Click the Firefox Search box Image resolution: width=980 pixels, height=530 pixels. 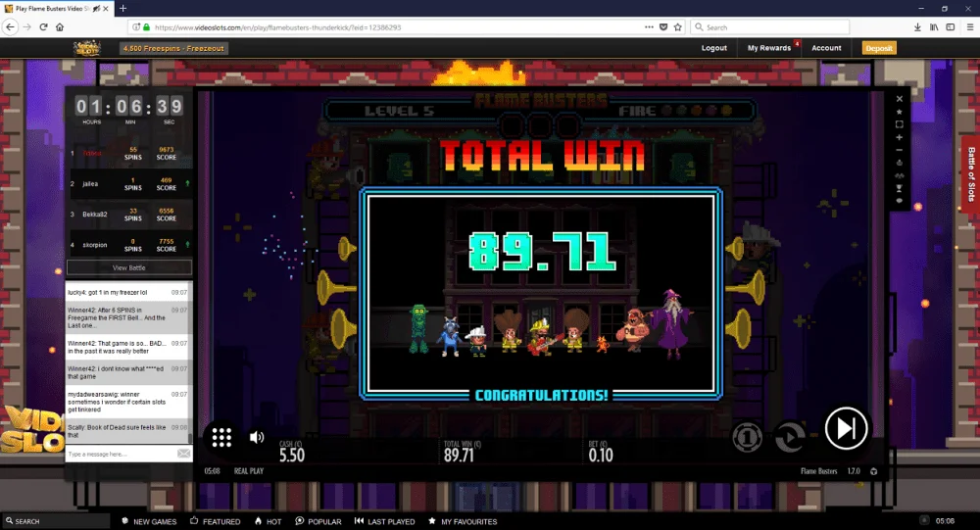(770, 27)
